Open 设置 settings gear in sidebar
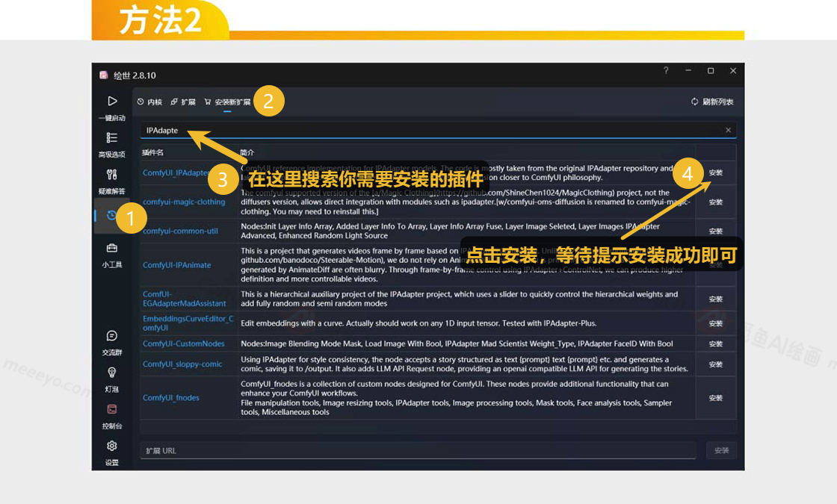The width and height of the screenshot is (837, 504). 112,446
